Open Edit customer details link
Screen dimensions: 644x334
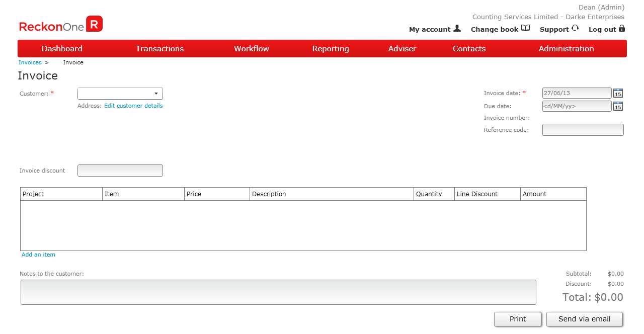coord(133,106)
